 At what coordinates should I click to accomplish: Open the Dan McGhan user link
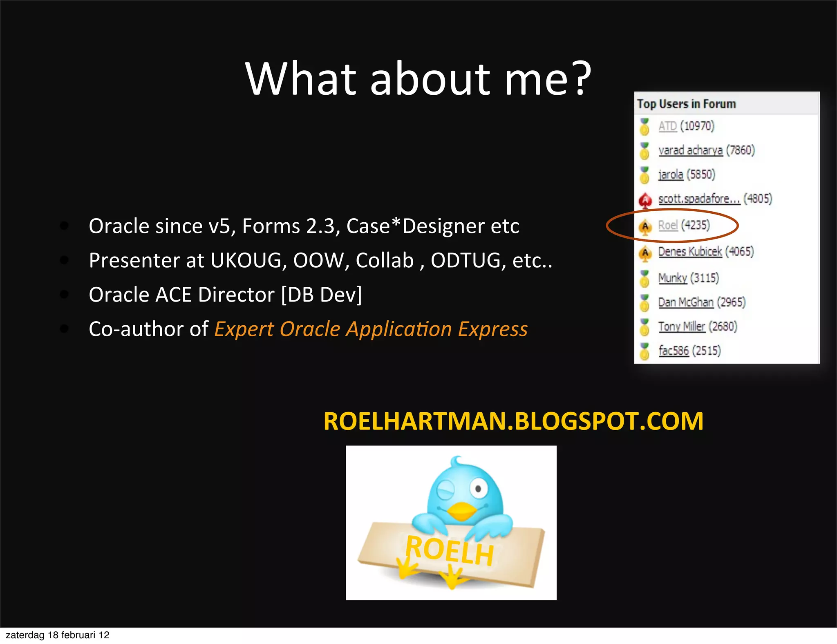(686, 302)
